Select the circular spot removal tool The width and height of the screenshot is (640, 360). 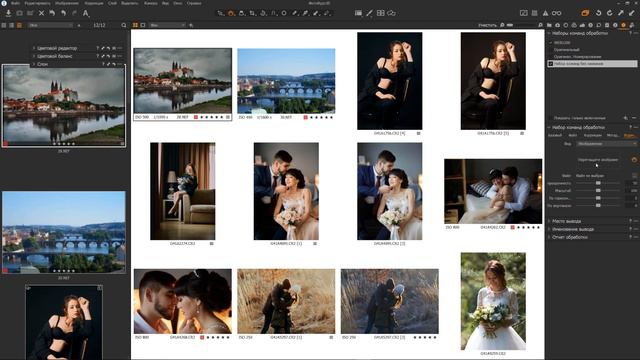click(x=284, y=13)
